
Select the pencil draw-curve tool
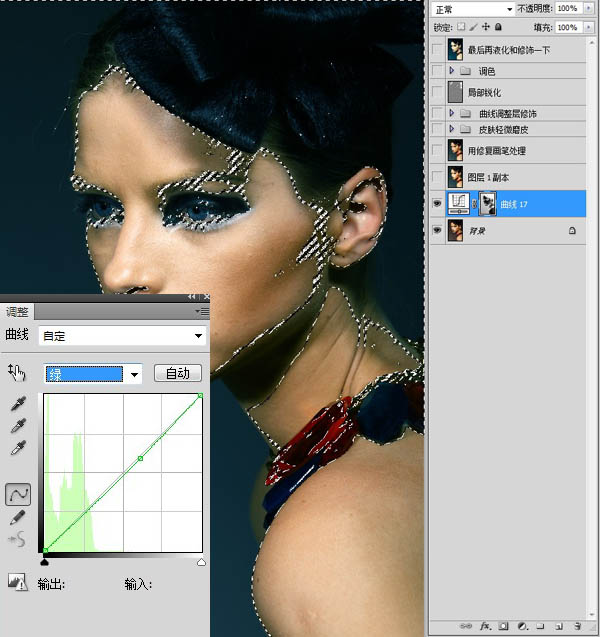coord(17,517)
